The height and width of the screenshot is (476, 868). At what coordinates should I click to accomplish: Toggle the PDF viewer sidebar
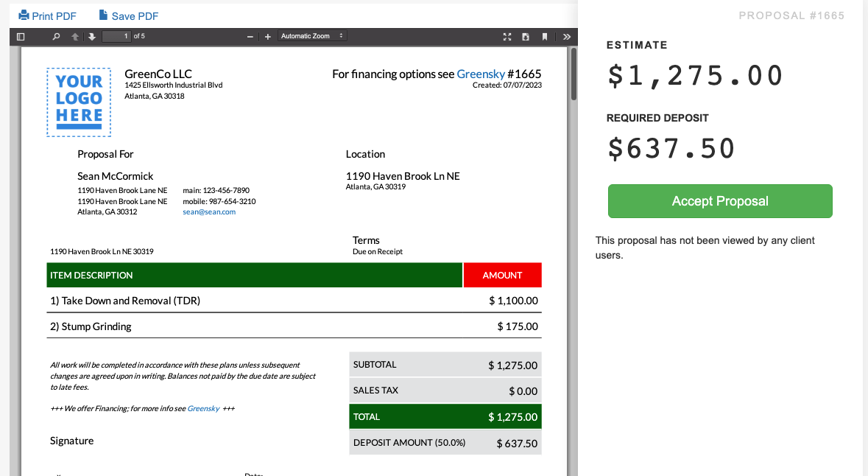coord(21,36)
